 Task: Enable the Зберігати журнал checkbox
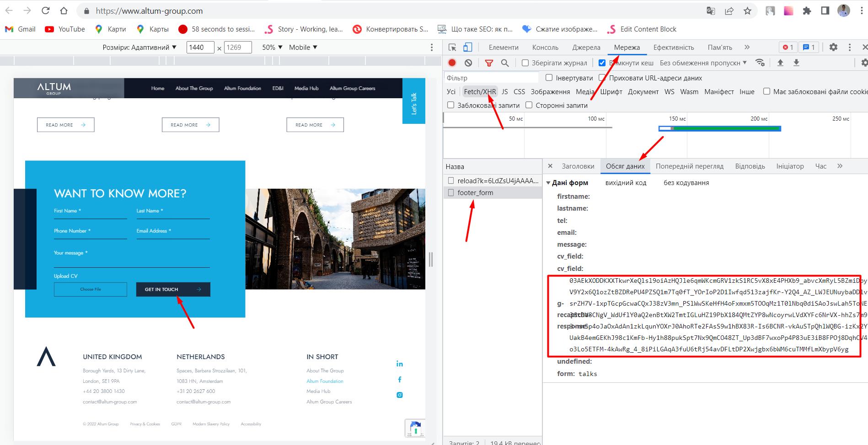point(525,63)
